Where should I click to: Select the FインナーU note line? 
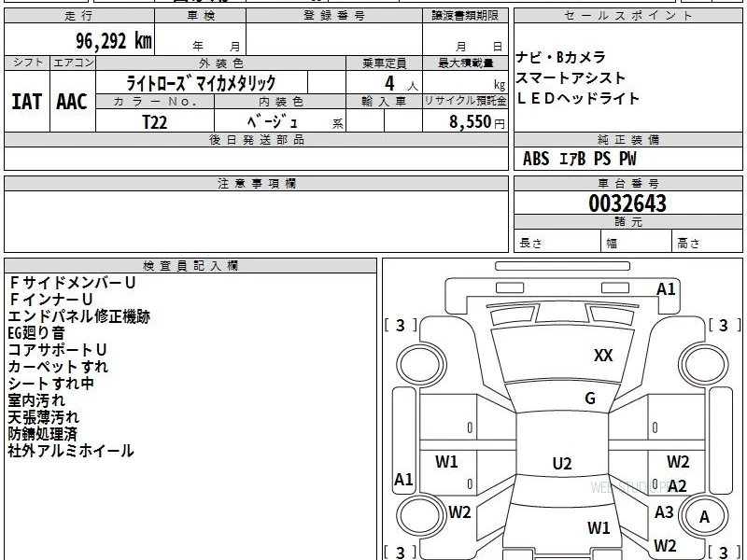[x=50, y=300]
